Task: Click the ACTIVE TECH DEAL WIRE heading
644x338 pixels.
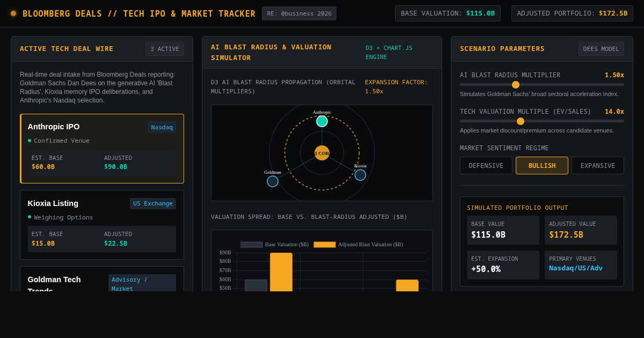Action: pyautogui.click(x=67, y=49)
